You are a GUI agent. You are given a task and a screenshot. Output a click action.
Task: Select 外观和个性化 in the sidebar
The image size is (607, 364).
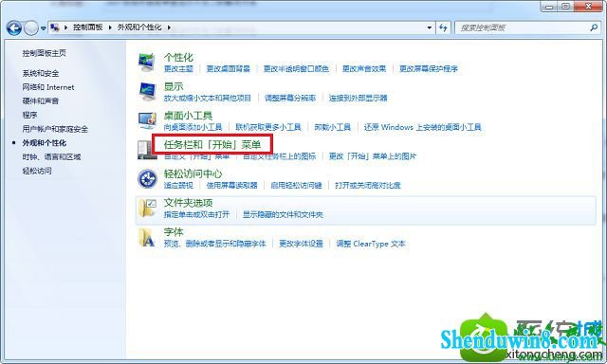(45, 143)
